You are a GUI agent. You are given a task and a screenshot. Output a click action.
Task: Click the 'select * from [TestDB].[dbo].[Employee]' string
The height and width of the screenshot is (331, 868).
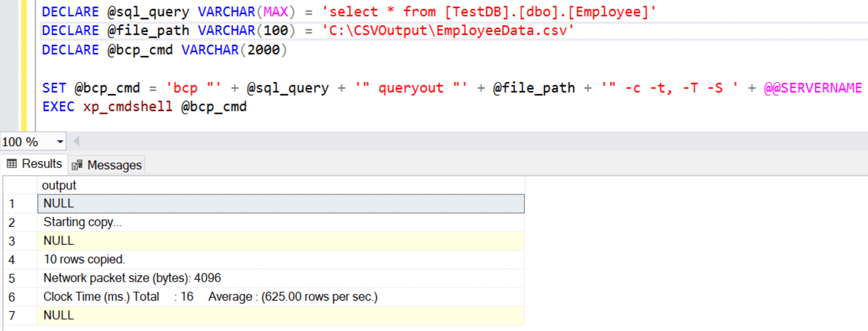[489, 12]
